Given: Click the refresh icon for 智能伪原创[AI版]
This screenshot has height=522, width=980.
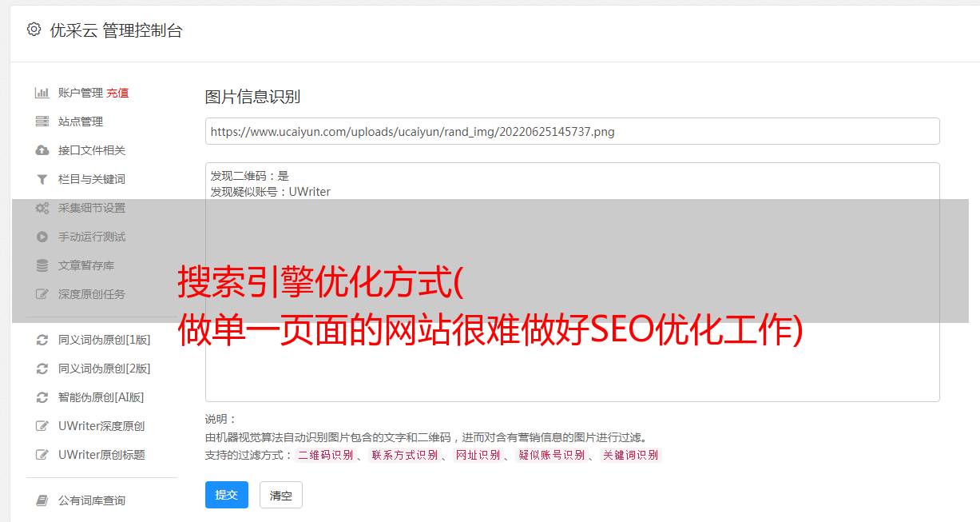Looking at the screenshot, I should click(x=42, y=397).
